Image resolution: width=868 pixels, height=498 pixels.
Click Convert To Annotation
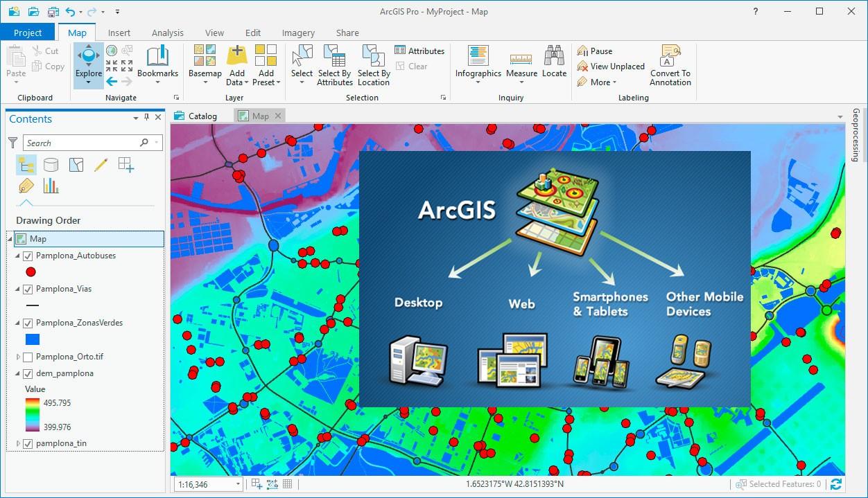pyautogui.click(x=670, y=65)
